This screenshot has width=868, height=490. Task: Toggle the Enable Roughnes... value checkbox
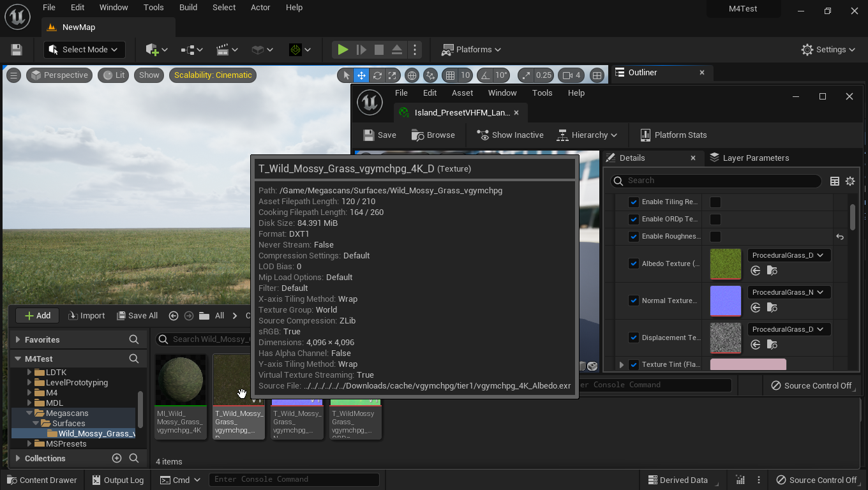coord(715,237)
